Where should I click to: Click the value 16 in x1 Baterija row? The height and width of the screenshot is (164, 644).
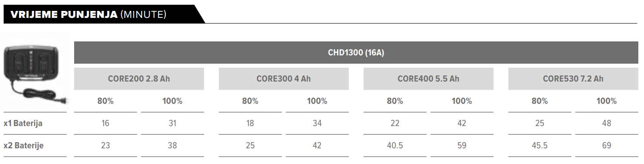click(106, 123)
